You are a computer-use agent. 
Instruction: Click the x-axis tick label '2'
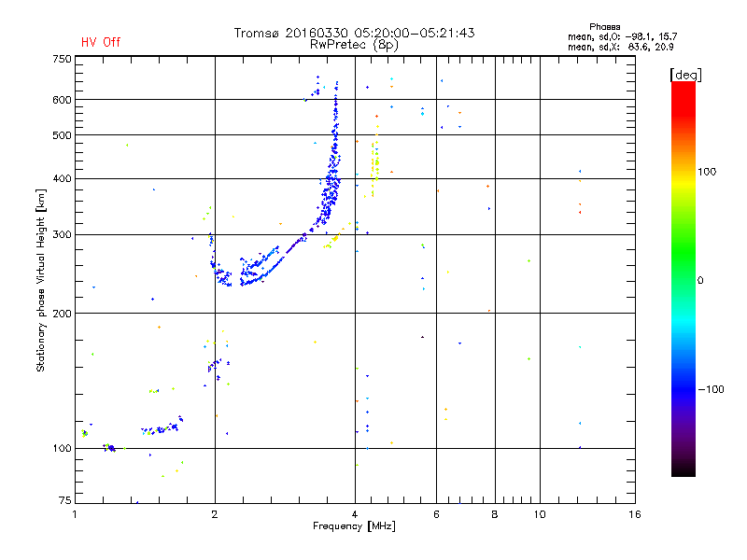(215, 515)
